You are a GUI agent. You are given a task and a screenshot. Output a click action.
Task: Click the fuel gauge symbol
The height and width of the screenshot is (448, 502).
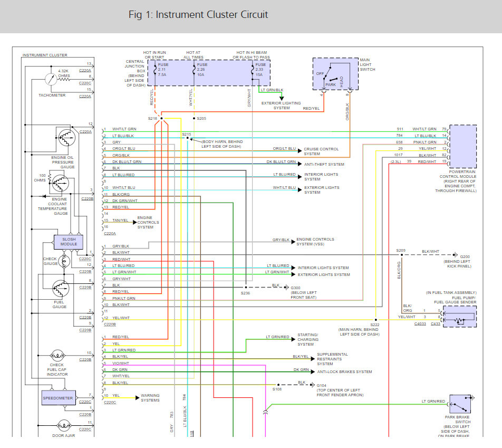click(61, 289)
